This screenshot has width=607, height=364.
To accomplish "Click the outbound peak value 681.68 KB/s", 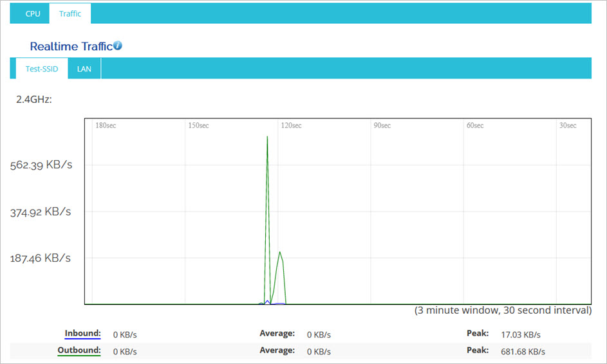I will click(x=523, y=352).
